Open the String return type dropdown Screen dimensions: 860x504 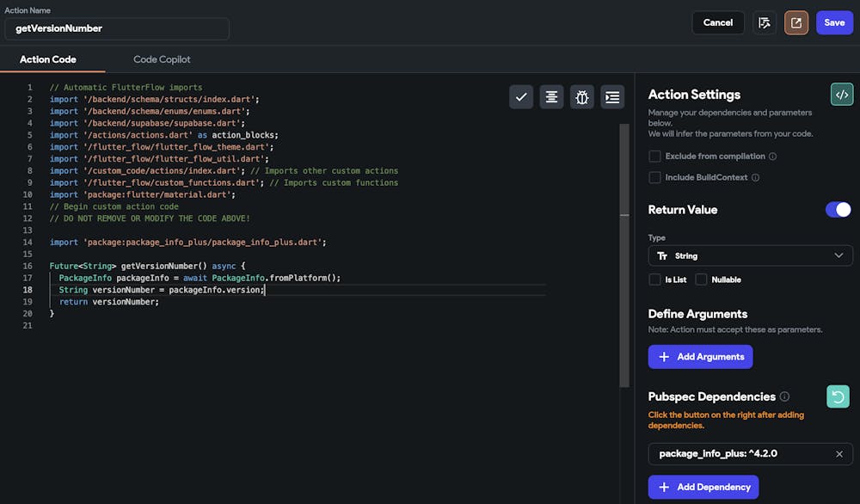[750, 255]
